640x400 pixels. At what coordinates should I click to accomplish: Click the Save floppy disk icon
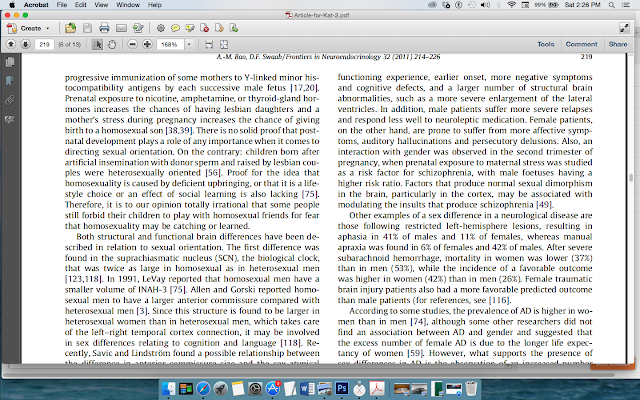coord(87,28)
